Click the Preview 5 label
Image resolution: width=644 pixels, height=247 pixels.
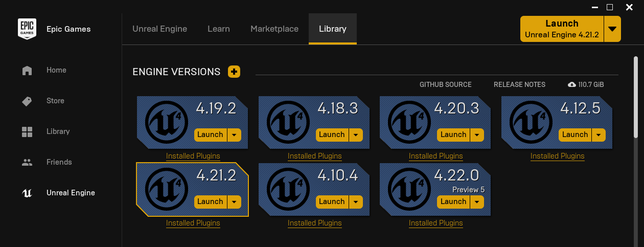468,189
